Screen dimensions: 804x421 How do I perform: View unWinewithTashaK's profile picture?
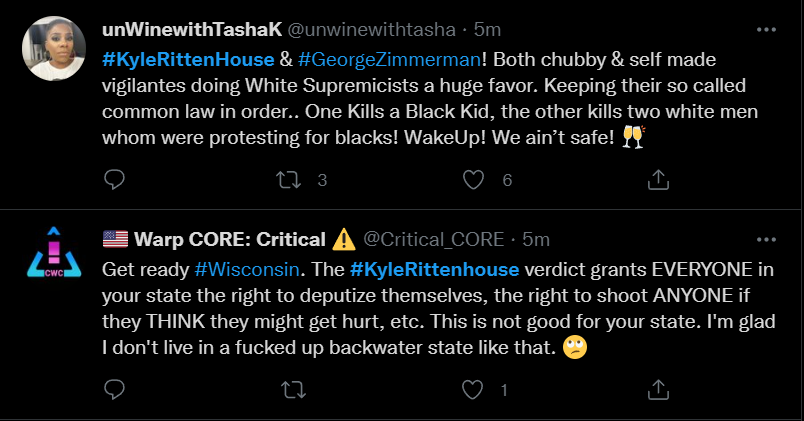[49, 47]
